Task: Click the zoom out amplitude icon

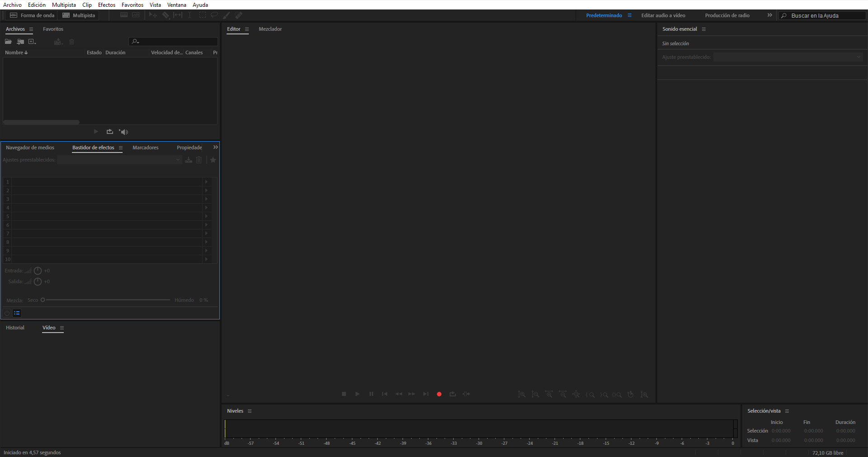Action: 535,395
